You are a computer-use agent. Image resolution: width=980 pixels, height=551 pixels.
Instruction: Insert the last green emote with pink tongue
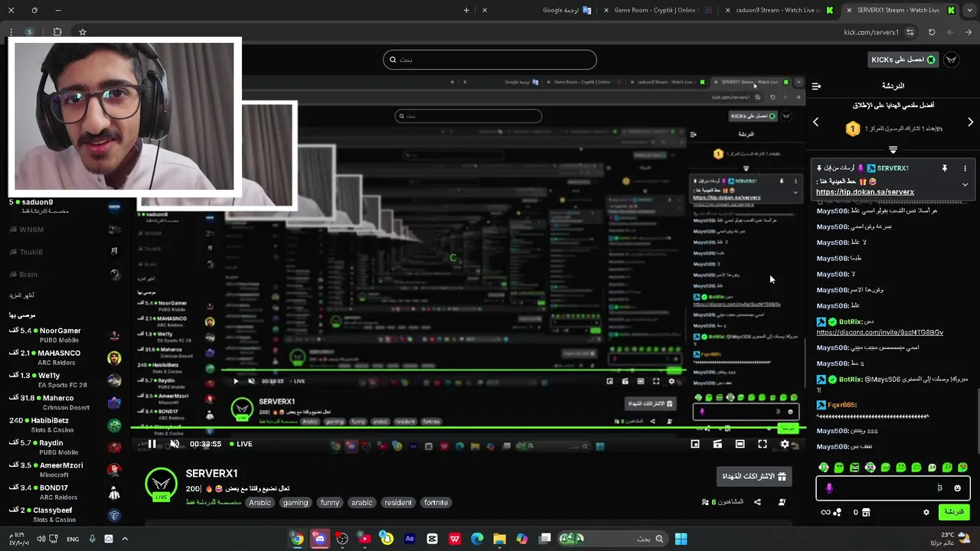(962, 467)
